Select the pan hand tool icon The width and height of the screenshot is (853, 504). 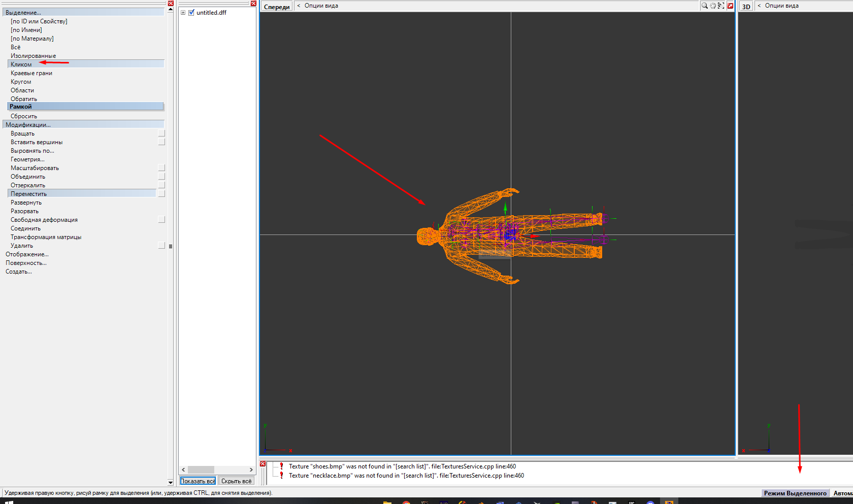(713, 6)
